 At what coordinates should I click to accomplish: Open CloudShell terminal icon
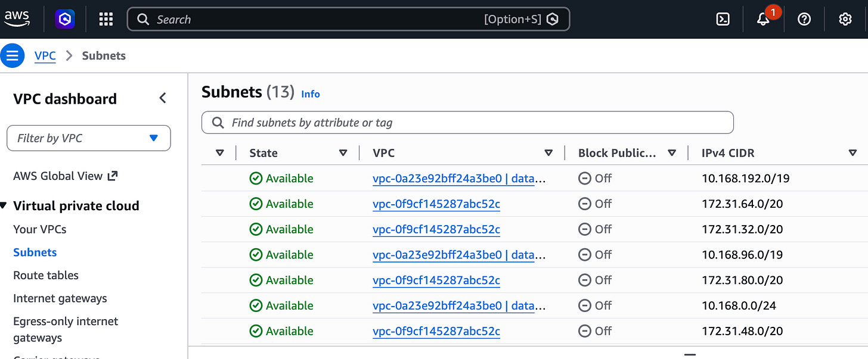(x=723, y=19)
